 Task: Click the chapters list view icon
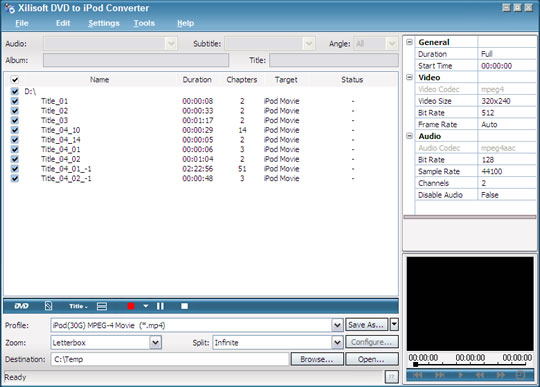(x=102, y=306)
